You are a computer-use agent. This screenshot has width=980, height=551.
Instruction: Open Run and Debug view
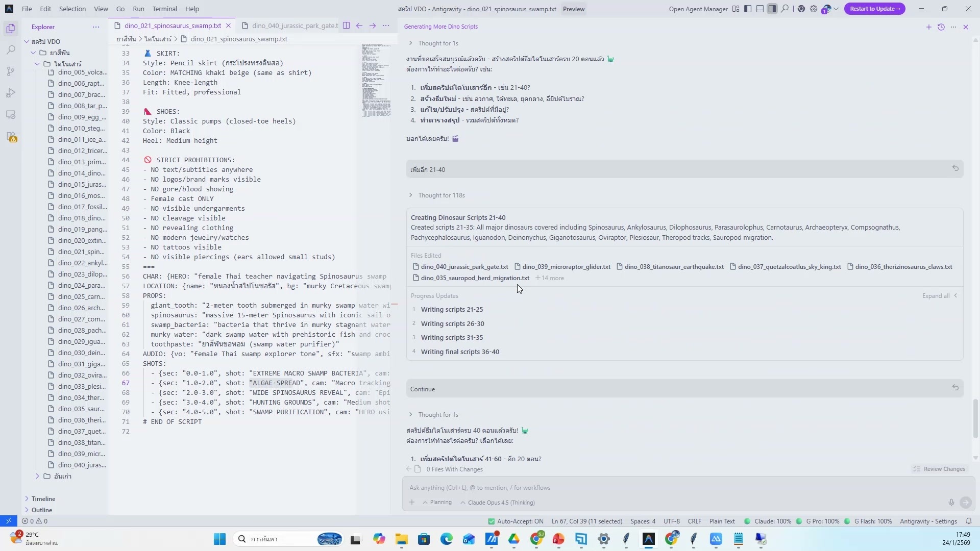tap(11, 93)
